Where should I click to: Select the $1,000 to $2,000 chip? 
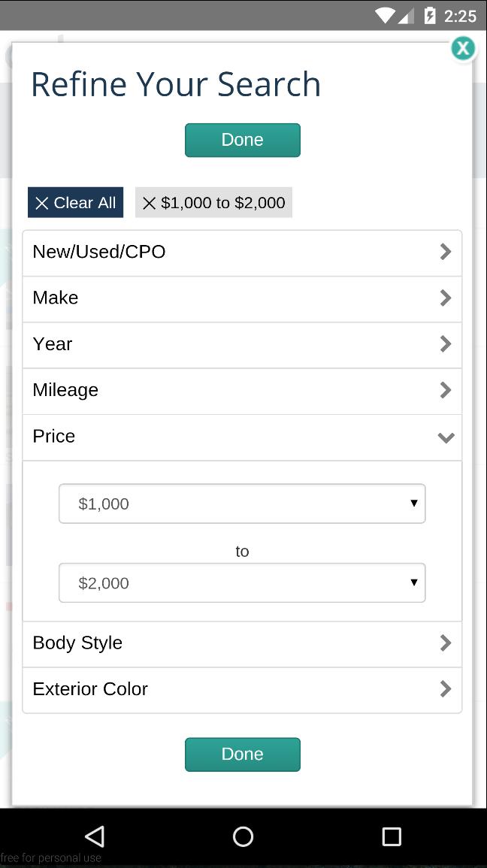[x=213, y=202]
